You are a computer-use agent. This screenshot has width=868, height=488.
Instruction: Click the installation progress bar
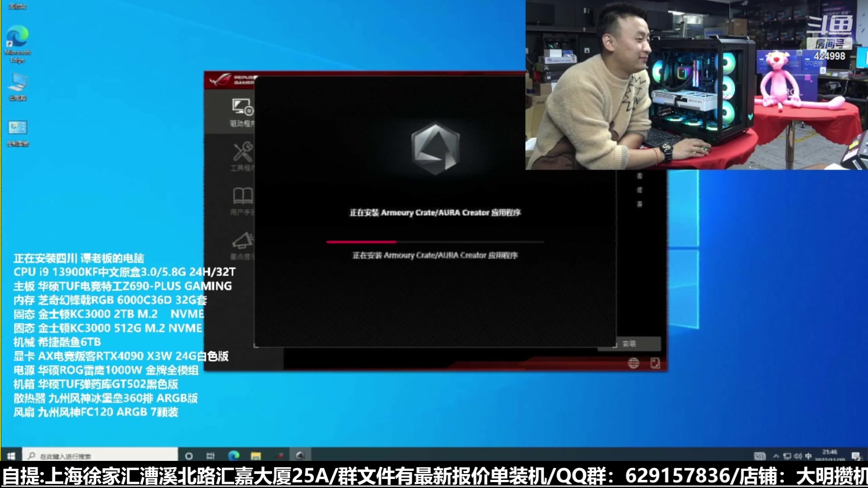point(435,242)
